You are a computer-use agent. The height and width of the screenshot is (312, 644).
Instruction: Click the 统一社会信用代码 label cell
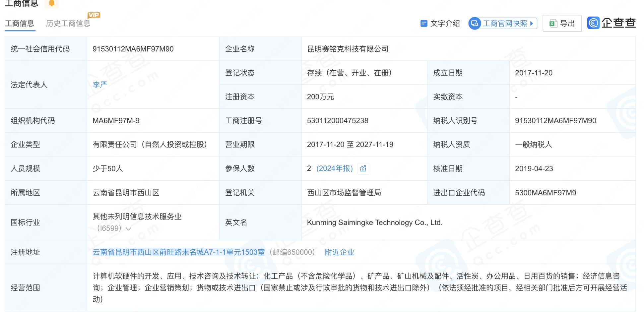pos(46,49)
